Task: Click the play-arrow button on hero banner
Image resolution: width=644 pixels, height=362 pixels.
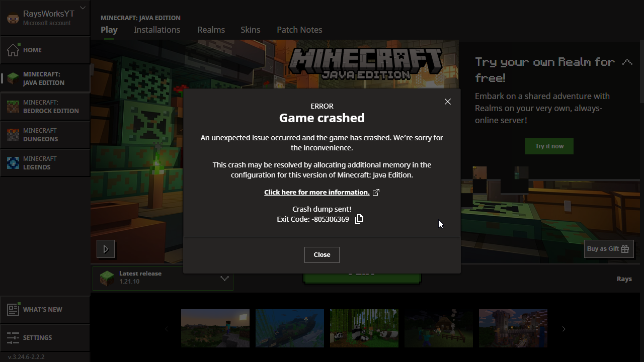Action: click(x=106, y=249)
